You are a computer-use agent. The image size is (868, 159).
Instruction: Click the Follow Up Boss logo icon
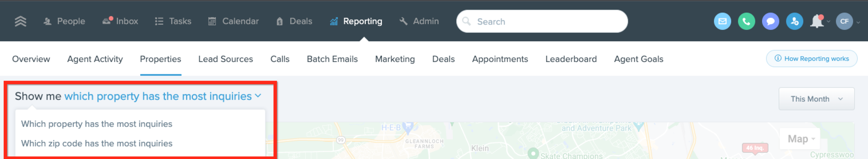[x=21, y=21]
